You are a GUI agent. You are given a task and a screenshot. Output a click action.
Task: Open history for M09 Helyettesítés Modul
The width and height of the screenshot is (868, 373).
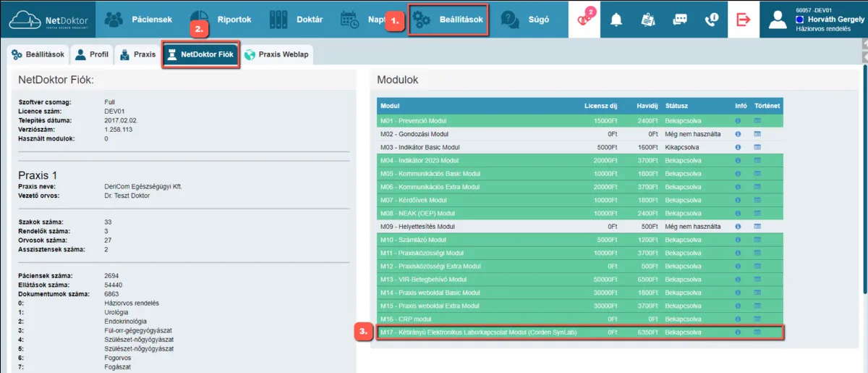click(x=758, y=227)
